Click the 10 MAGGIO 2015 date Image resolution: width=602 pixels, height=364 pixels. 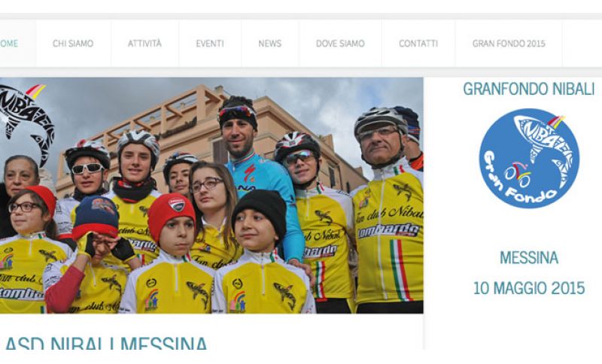[x=529, y=288]
